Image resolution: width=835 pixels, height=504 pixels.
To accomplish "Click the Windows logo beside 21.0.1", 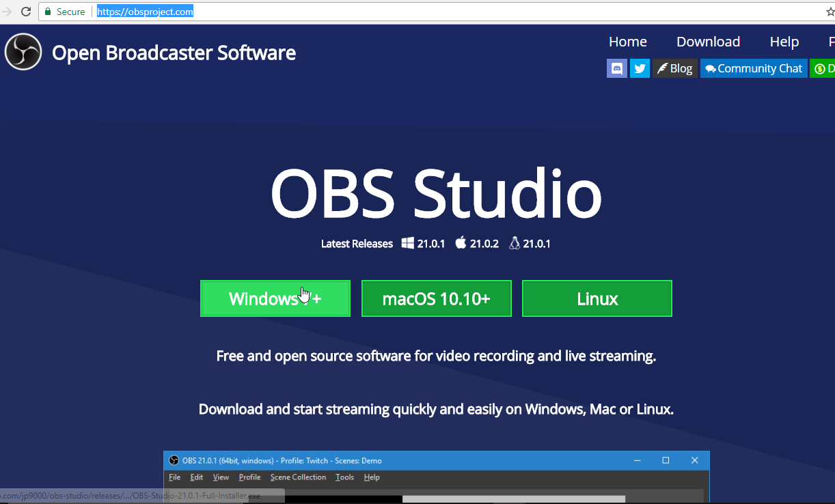I will 408,243.
